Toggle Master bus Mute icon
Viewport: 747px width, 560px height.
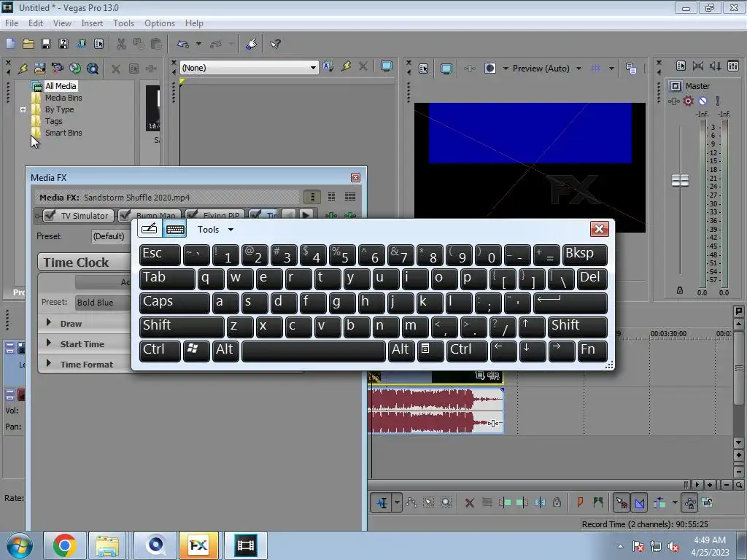click(x=703, y=101)
